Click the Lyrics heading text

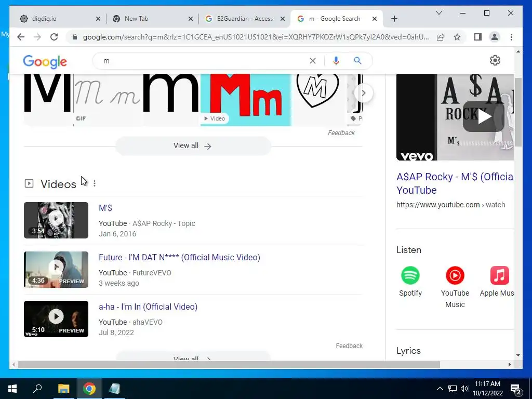[x=408, y=351]
